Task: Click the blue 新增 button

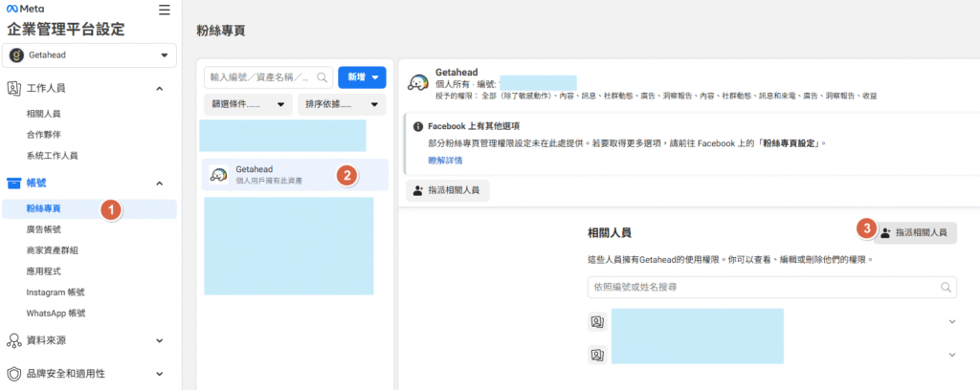Action: pyautogui.click(x=362, y=77)
